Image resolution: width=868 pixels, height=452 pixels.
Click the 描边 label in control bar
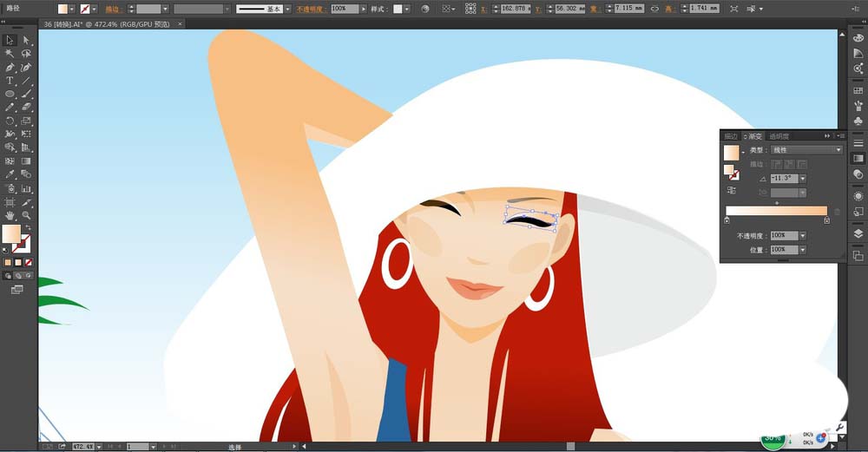click(113, 9)
